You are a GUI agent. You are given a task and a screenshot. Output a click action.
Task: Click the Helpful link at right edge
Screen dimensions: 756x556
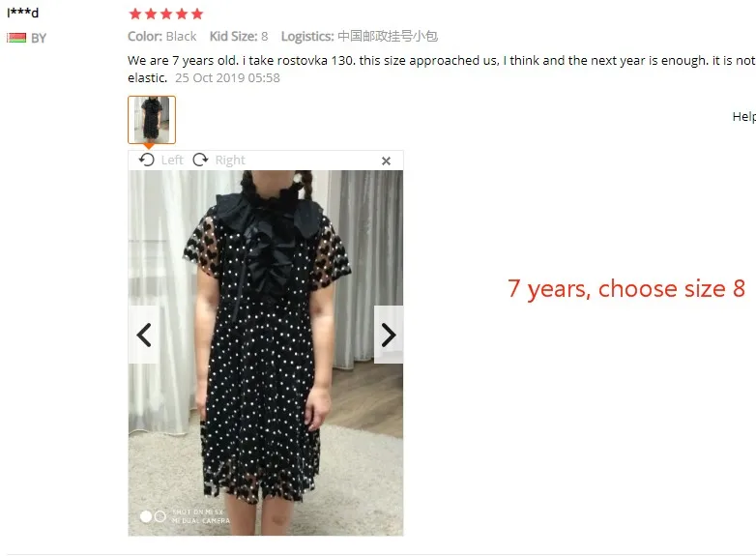point(744,117)
